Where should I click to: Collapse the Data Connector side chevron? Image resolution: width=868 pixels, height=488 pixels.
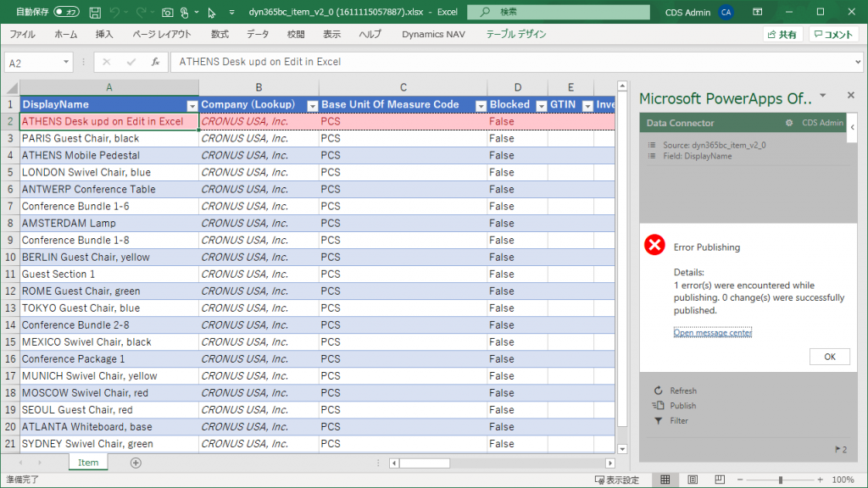pos(853,127)
